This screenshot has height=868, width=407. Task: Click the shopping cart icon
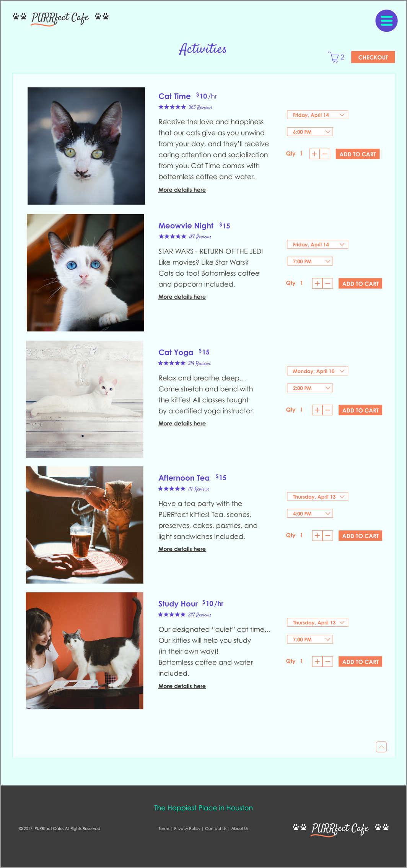pyautogui.click(x=333, y=57)
